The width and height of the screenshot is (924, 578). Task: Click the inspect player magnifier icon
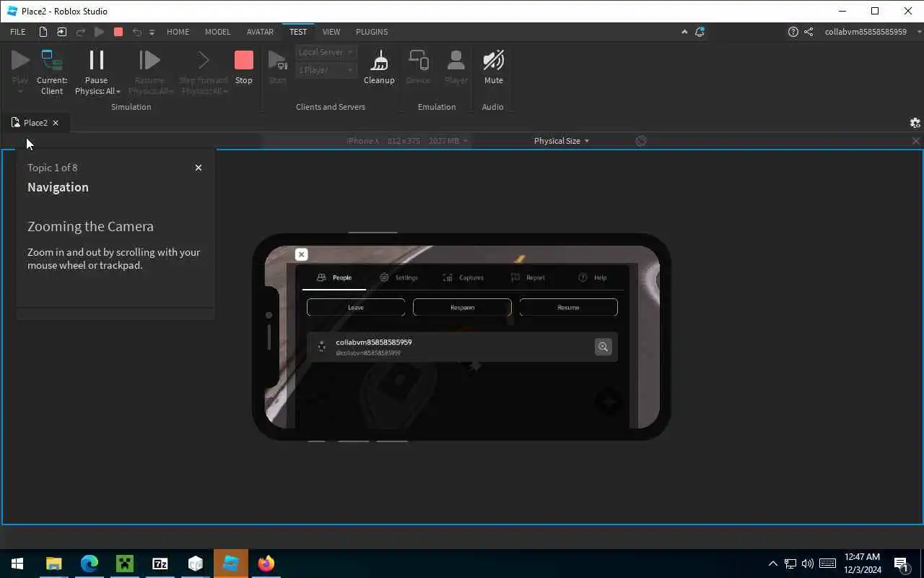(603, 347)
